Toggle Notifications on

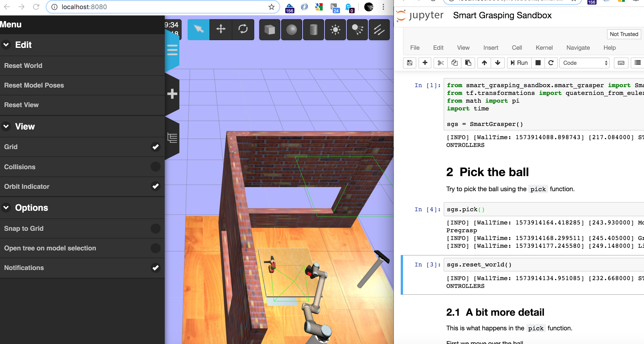(155, 268)
